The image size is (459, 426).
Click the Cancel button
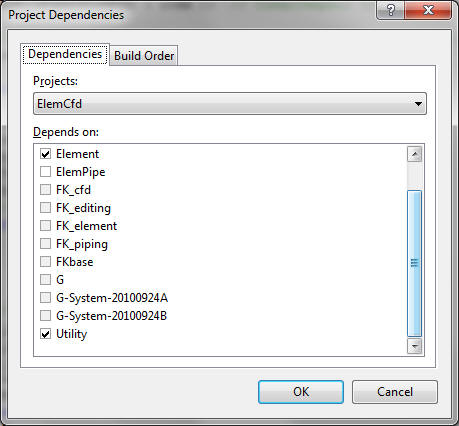(395, 392)
